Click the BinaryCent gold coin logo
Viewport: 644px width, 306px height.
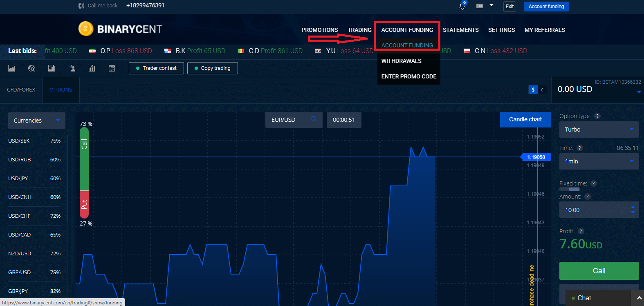coord(86,29)
